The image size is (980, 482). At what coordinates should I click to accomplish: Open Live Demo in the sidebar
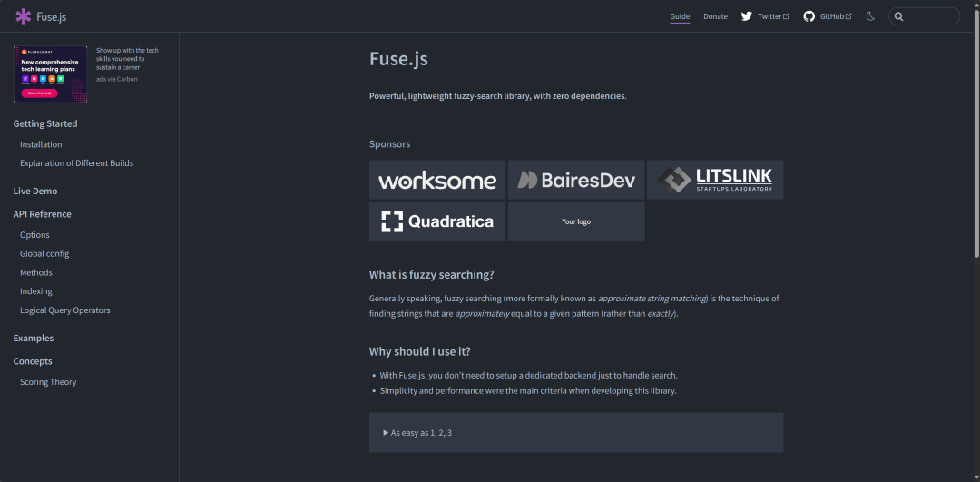(35, 192)
